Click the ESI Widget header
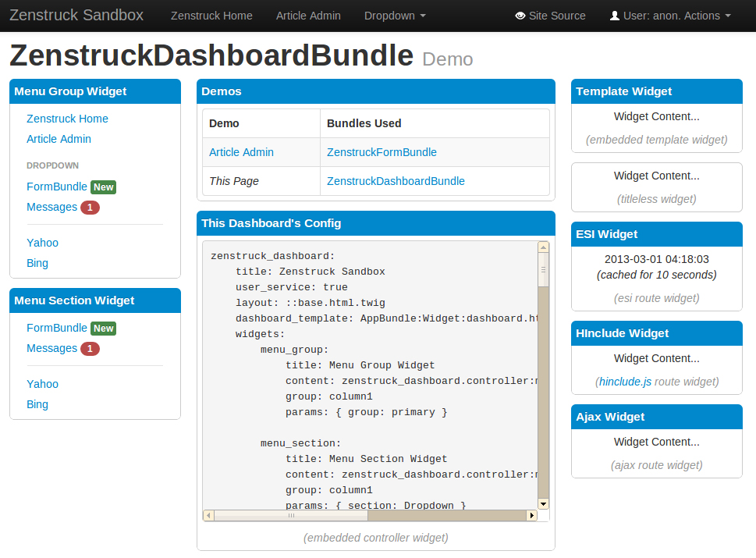Viewport: 756px width, 558px height. (x=657, y=234)
